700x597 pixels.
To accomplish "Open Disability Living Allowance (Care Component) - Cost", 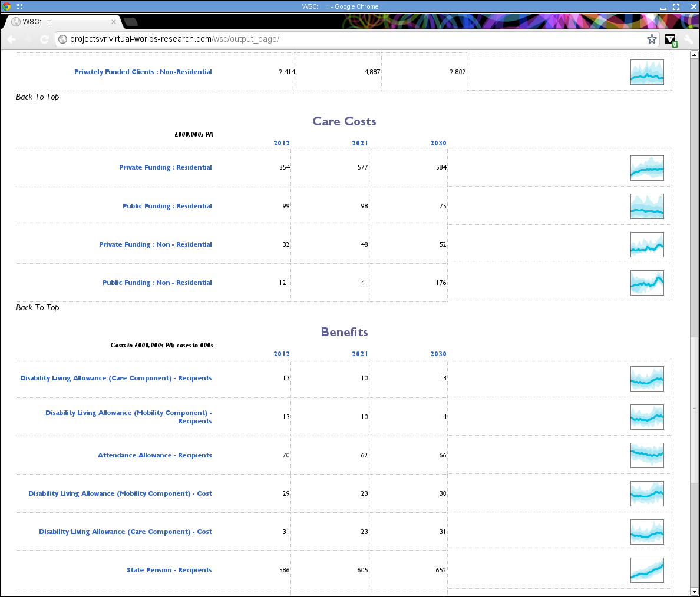I will 126,532.
